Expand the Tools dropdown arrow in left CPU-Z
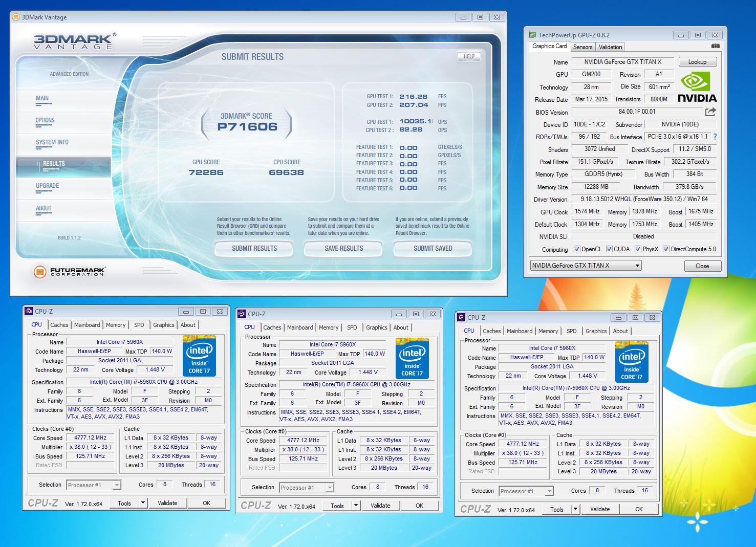The height and width of the screenshot is (547, 756). tap(143, 503)
